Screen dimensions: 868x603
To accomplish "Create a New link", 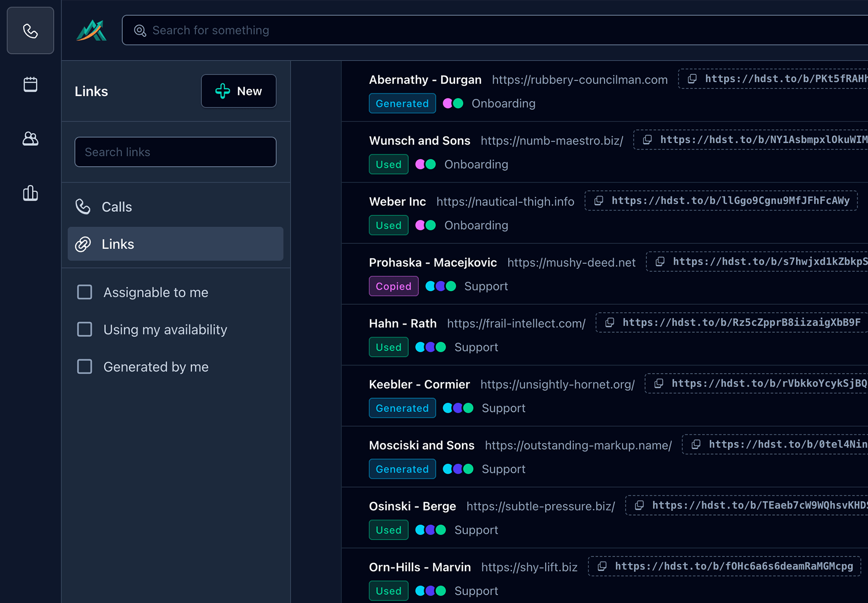I will pos(239,91).
